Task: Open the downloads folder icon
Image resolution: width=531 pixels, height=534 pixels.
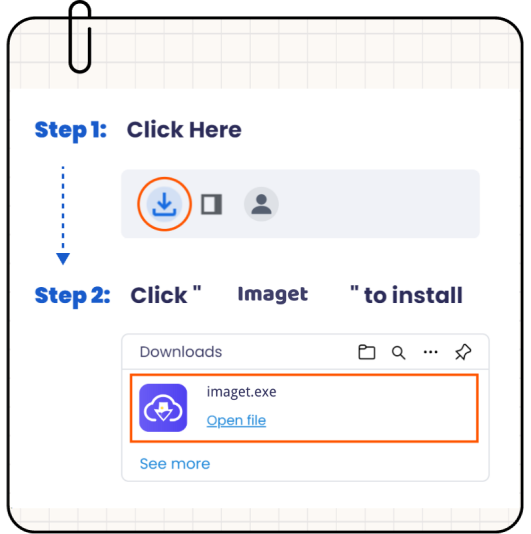Action: coord(367,352)
